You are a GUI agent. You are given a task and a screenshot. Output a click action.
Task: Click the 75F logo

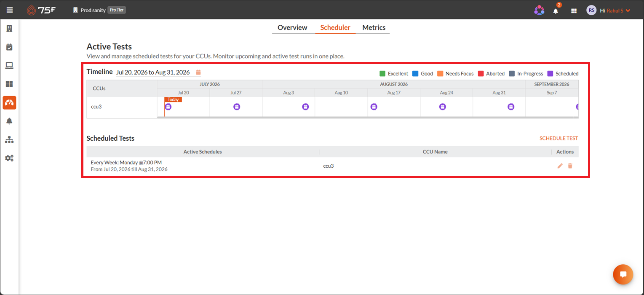41,10
